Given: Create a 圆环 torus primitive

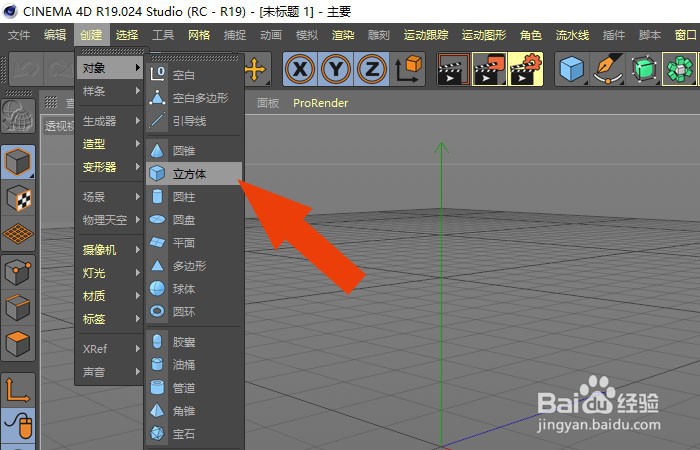Looking at the screenshot, I should 194,312.
